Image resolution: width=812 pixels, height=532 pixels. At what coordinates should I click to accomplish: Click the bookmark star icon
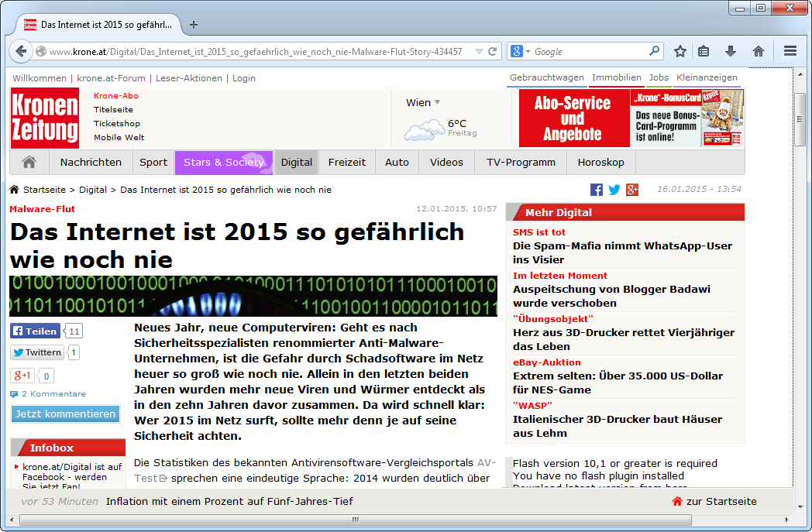click(x=680, y=51)
